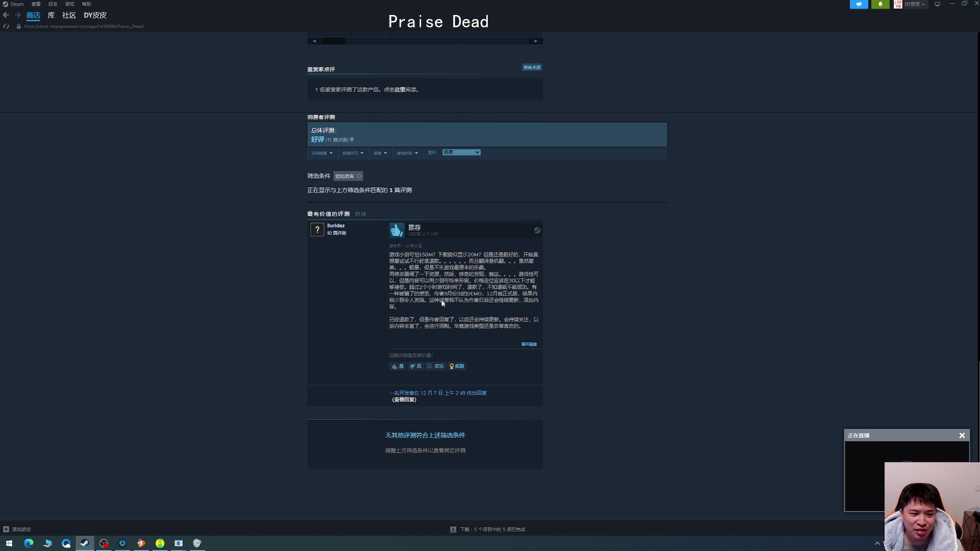The height and width of the screenshot is (551, 980).
Task: Click the help question mark beside 11 篇评测
Action: (352, 140)
